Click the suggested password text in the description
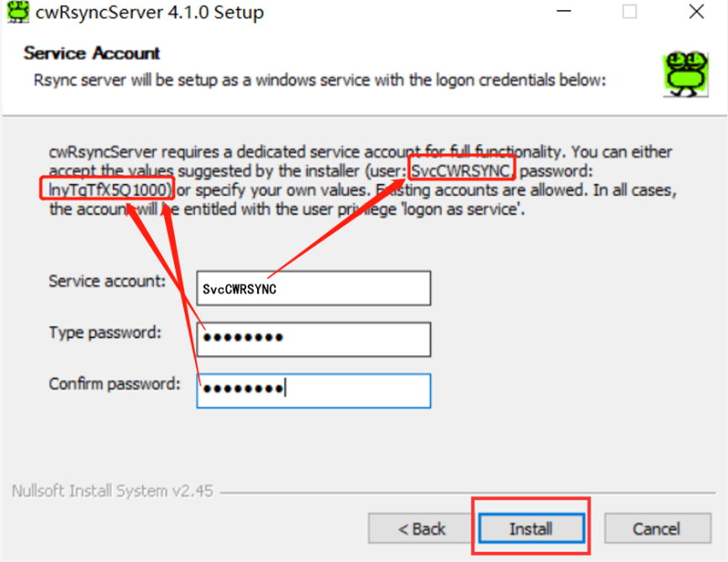Viewport: 728px width, 562px height. (109, 188)
